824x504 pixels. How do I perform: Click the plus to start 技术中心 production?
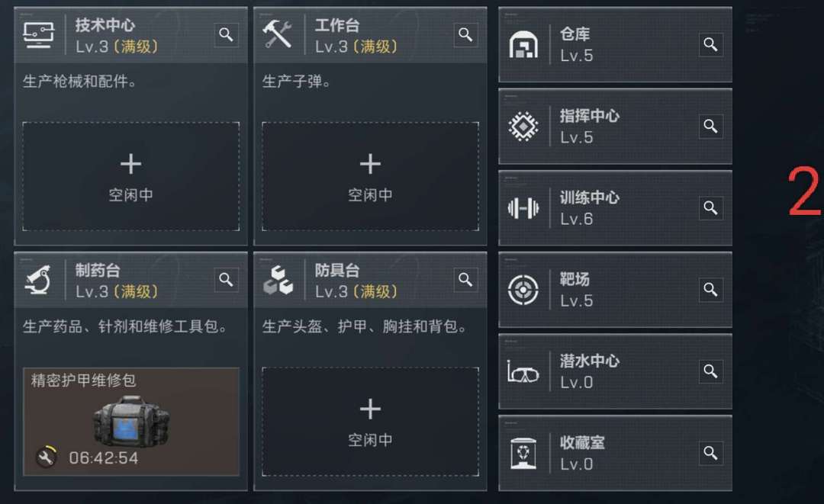point(130,162)
